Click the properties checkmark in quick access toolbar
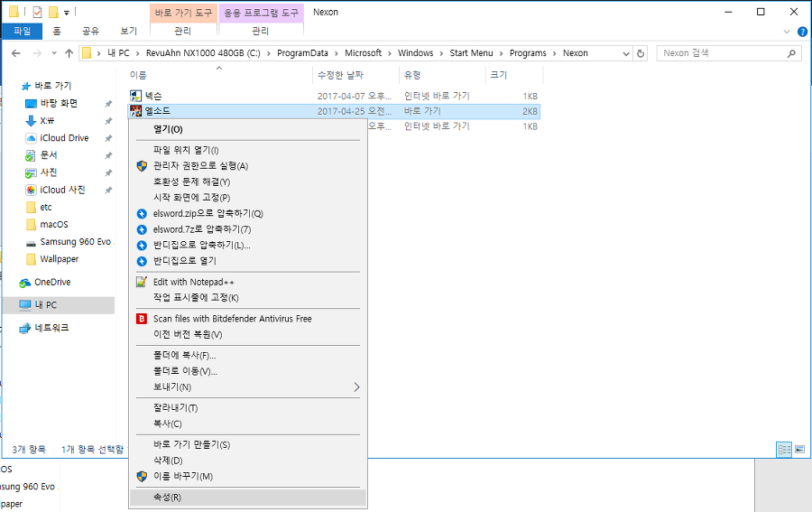Image resolution: width=812 pixels, height=512 pixels. 37,13
